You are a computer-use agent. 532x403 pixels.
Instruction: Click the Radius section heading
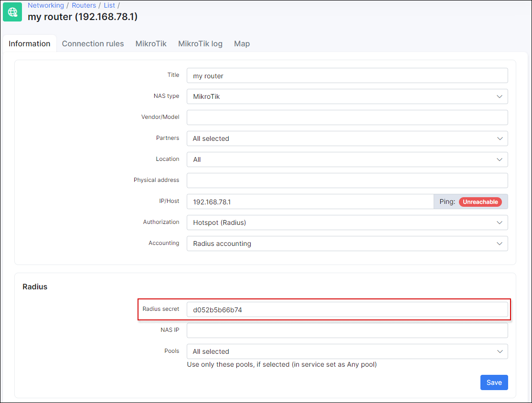click(35, 286)
